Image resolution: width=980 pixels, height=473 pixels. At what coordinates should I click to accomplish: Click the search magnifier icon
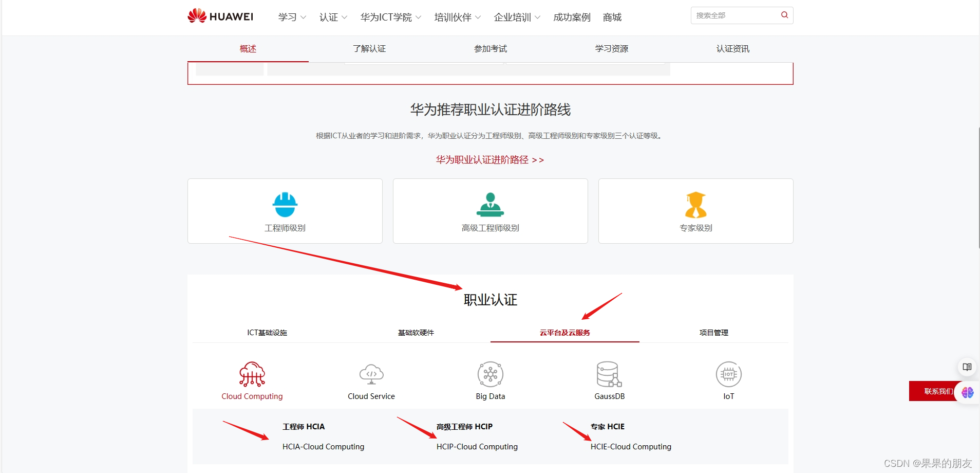coord(784,15)
